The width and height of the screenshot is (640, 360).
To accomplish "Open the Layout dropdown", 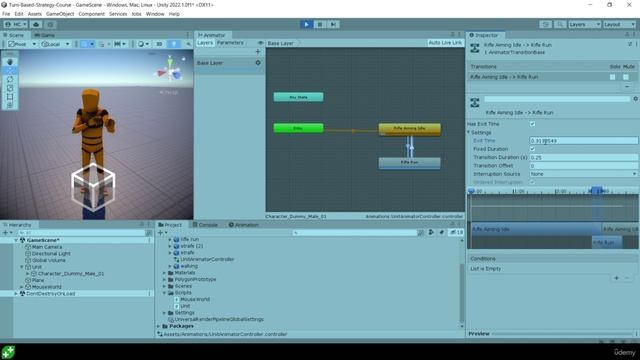I will pyautogui.click(x=619, y=24).
